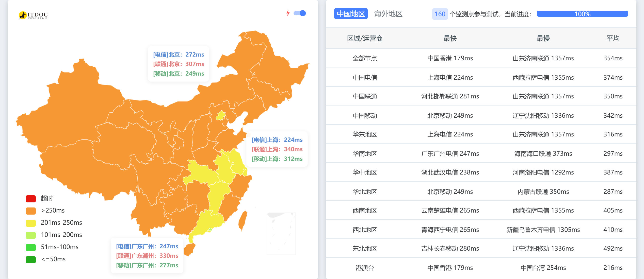Select the 中国电信 row
The height and width of the screenshot is (279, 644).
pos(481,77)
